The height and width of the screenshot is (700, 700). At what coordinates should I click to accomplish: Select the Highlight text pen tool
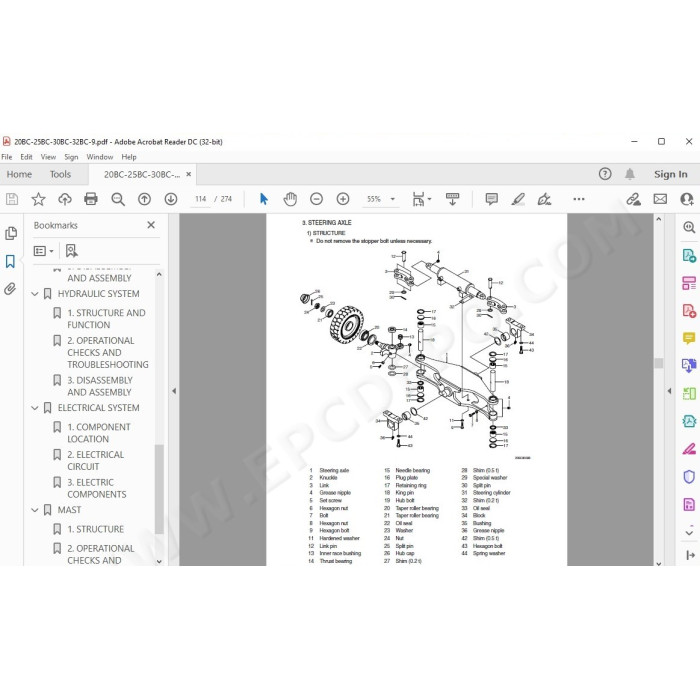pyautogui.click(x=518, y=199)
